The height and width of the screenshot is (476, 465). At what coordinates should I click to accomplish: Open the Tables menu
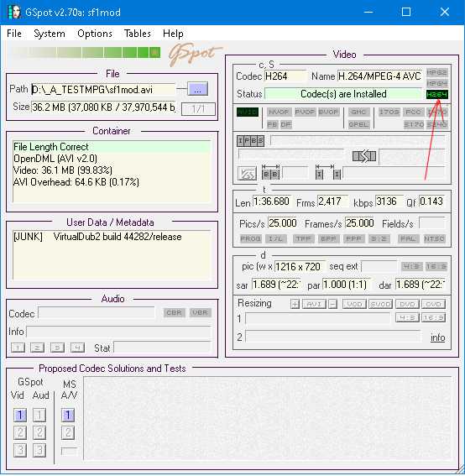click(x=137, y=34)
